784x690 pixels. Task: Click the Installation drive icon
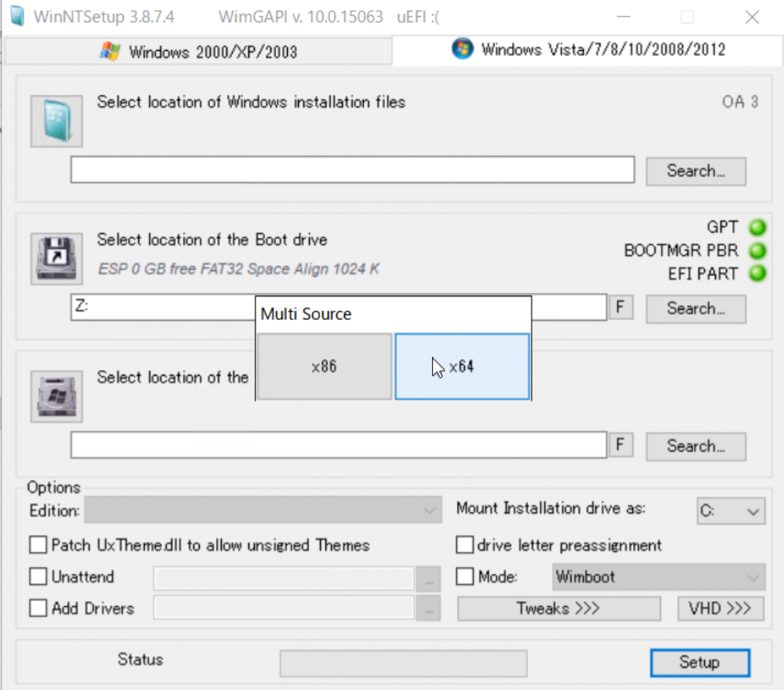(56, 397)
